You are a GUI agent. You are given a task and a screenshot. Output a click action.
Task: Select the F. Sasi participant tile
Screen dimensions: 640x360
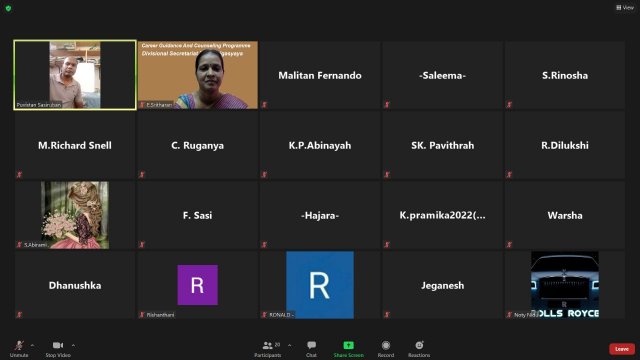click(198, 215)
